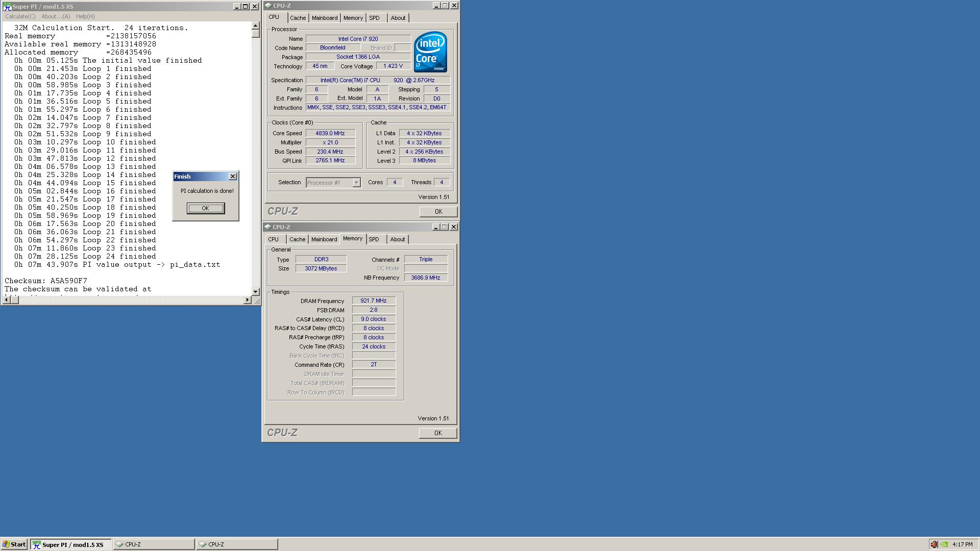Select Cache tab in top CPU-Z window

(x=298, y=18)
